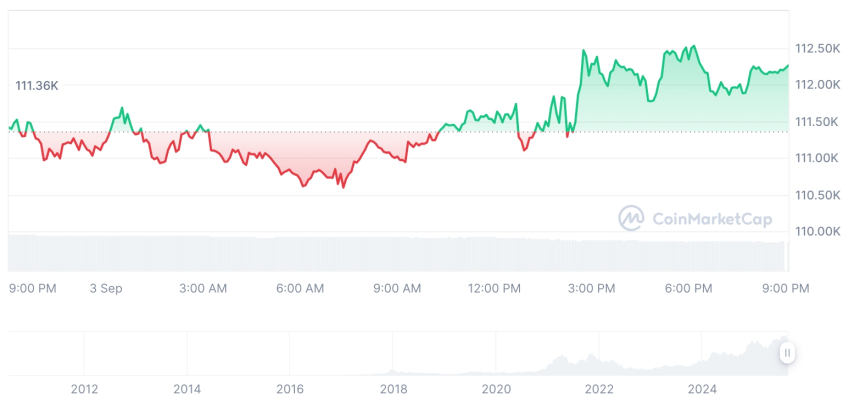Click the 111.36K reference price label
The height and width of the screenshot is (401, 860).
37,86
